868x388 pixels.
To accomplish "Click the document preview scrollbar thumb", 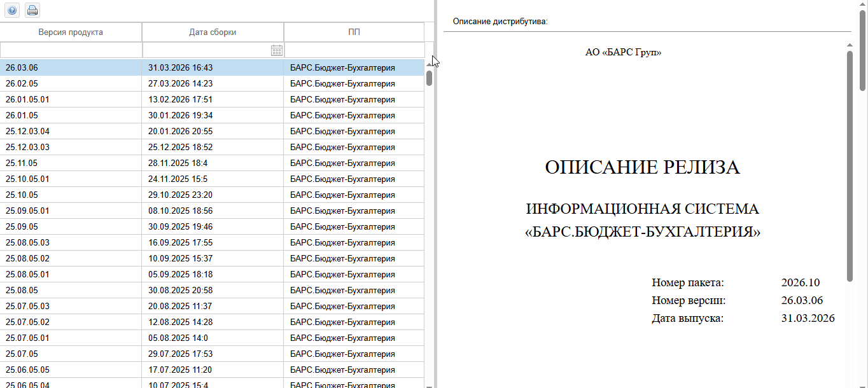I will (x=850, y=165).
